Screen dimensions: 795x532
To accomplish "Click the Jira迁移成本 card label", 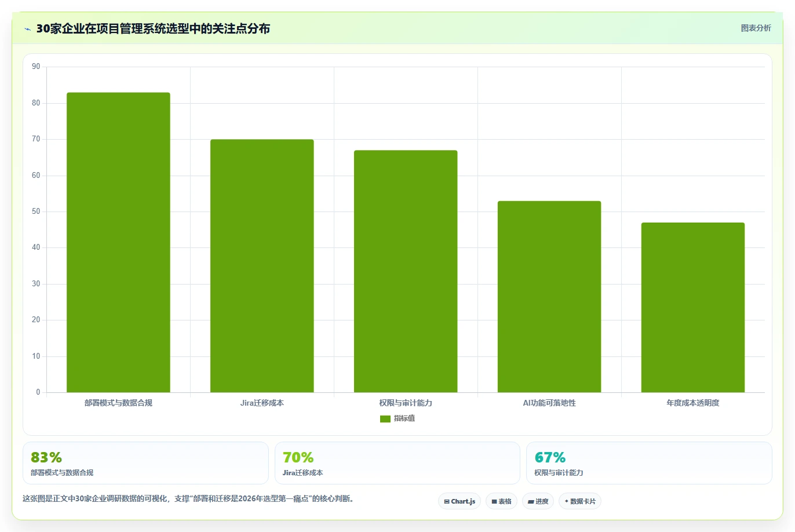I will [302, 473].
